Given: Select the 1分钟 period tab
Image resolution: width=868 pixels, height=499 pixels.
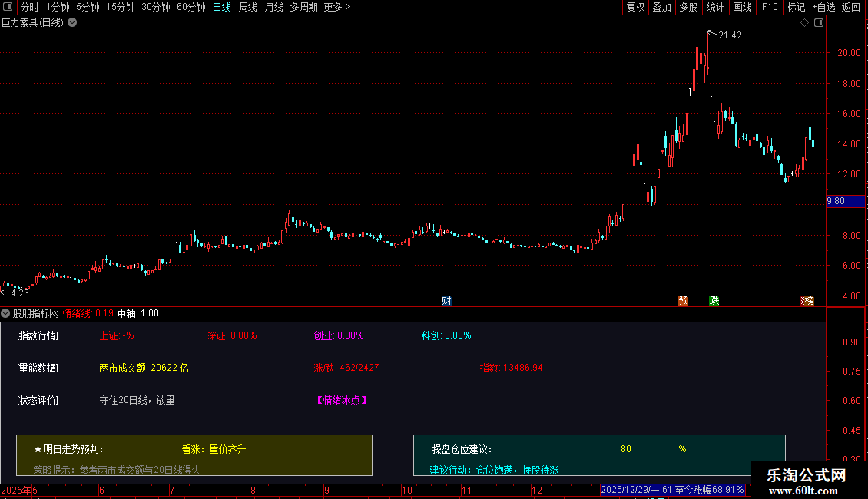Looking at the screenshot, I should tap(58, 7).
